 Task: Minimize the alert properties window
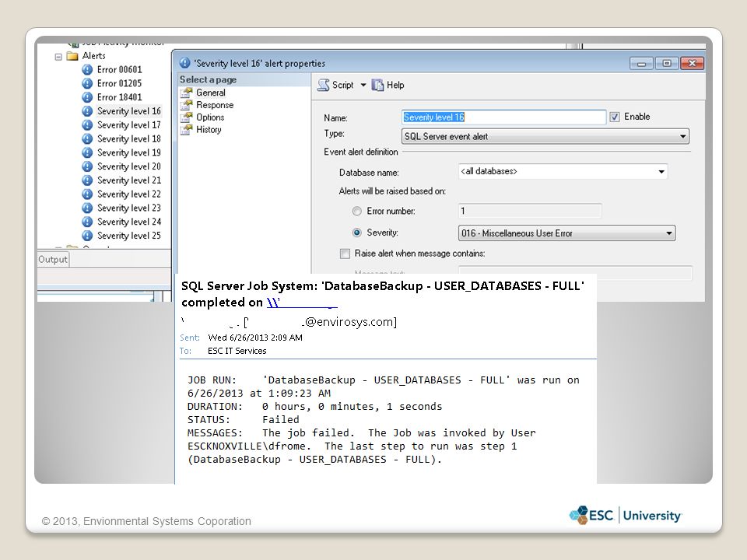[642, 63]
